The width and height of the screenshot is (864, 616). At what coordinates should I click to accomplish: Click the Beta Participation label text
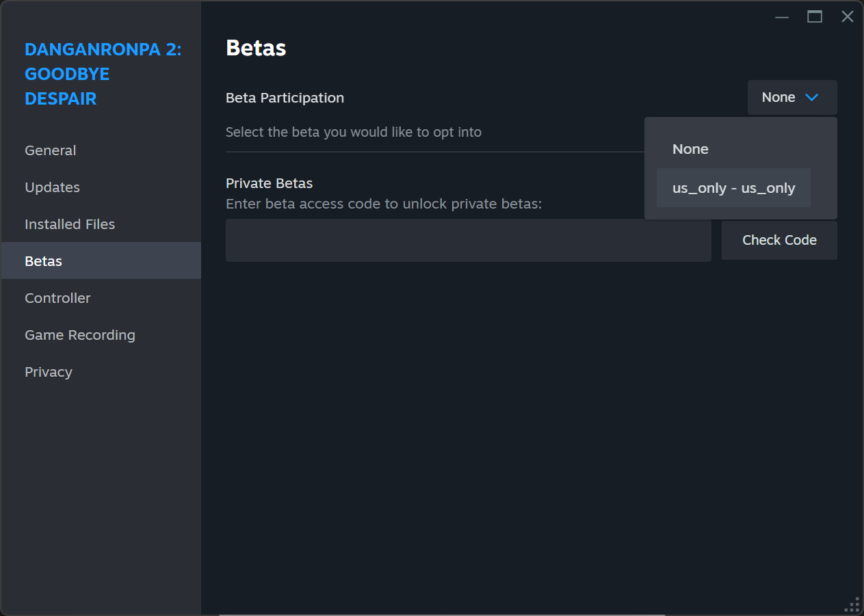(285, 98)
